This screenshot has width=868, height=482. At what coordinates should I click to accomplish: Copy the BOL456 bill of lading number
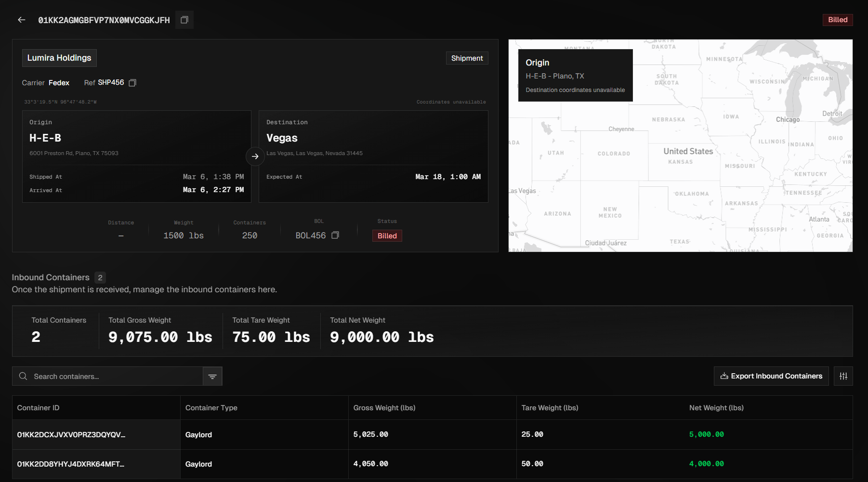tap(335, 235)
